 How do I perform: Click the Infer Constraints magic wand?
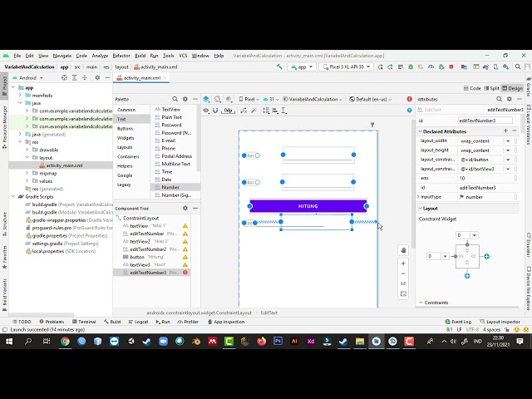point(254,111)
